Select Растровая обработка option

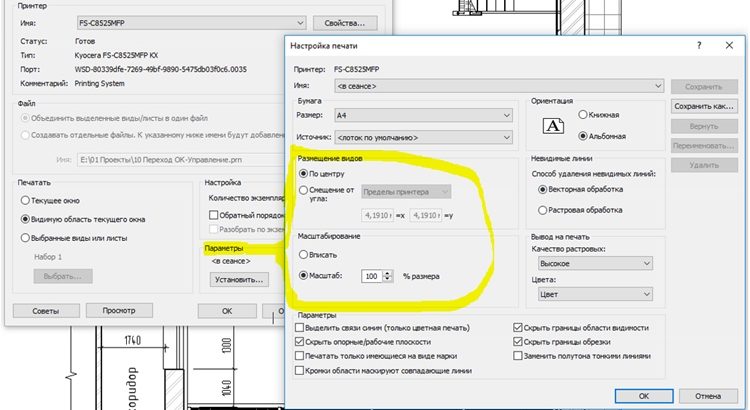pos(544,210)
